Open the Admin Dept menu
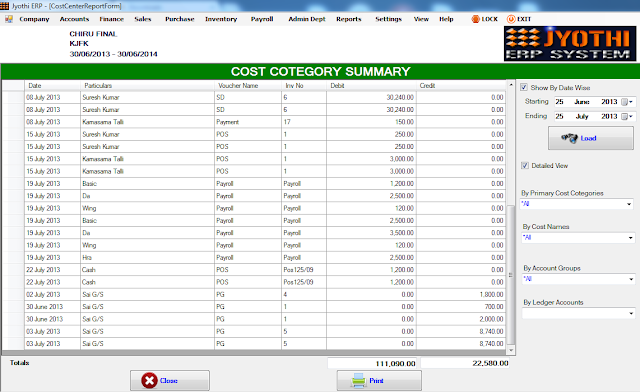Viewport: 640px width, 392px height. coord(307,19)
